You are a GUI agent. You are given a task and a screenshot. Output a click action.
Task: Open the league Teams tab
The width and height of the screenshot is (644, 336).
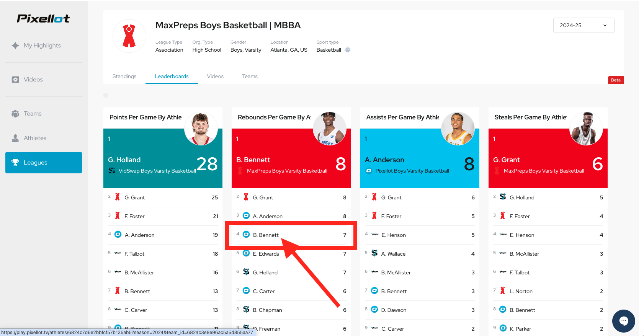click(250, 76)
